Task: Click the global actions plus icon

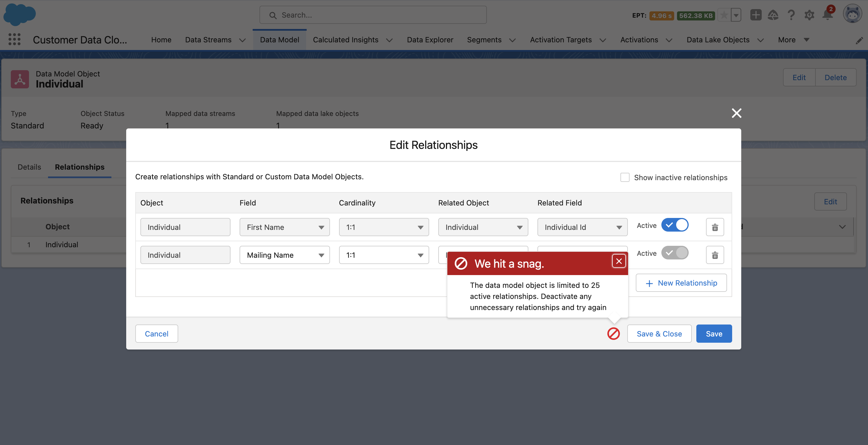Action: 756,15
